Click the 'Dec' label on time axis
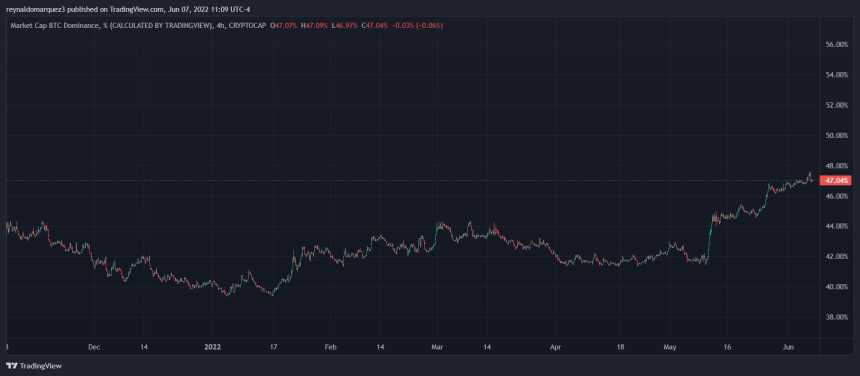 click(94, 347)
